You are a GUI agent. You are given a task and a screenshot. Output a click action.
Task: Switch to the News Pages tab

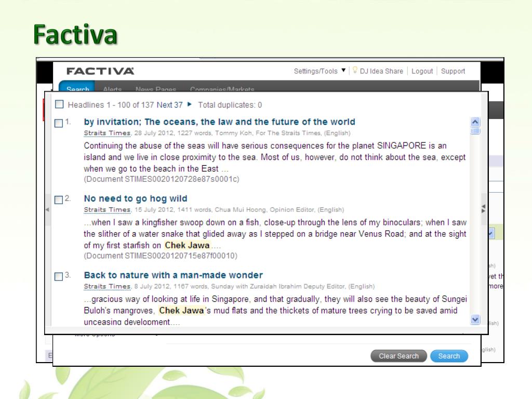tap(156, 89)
